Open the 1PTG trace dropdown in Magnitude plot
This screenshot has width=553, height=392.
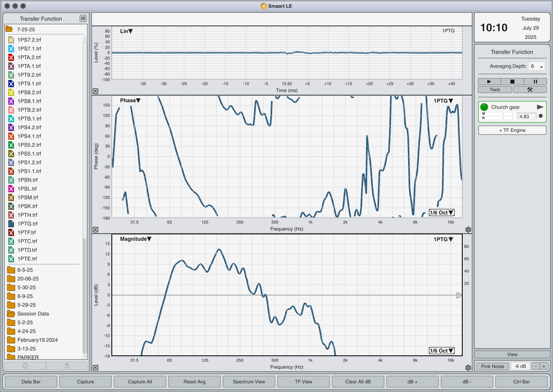pos(443,239)
